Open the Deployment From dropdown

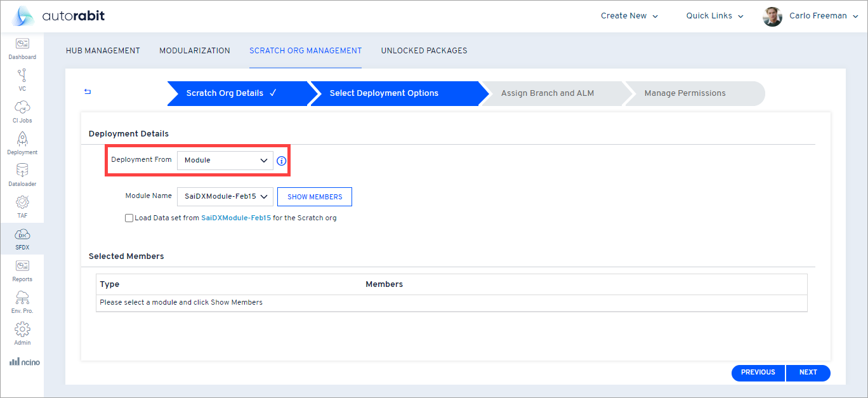[225, 160]
